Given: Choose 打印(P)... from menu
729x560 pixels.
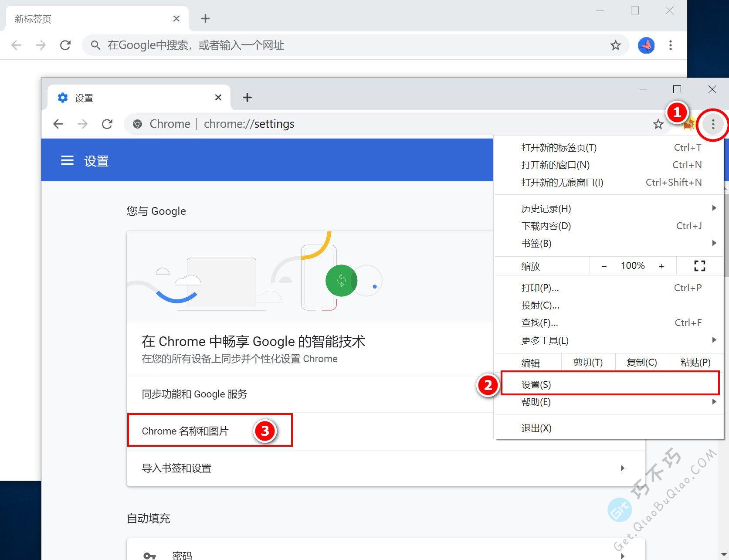Looking at the screenshot, I should tap(609, 288).
